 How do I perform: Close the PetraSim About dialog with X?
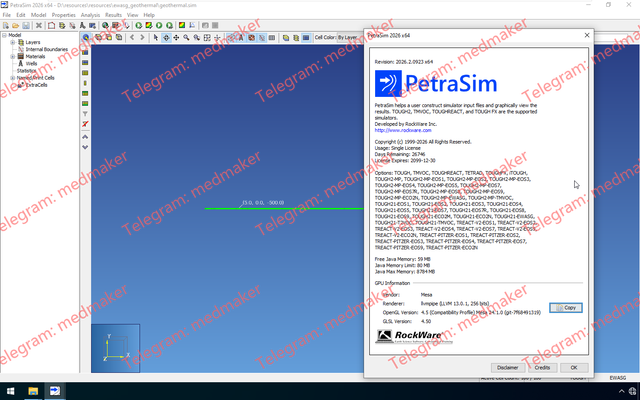[587, 36]
